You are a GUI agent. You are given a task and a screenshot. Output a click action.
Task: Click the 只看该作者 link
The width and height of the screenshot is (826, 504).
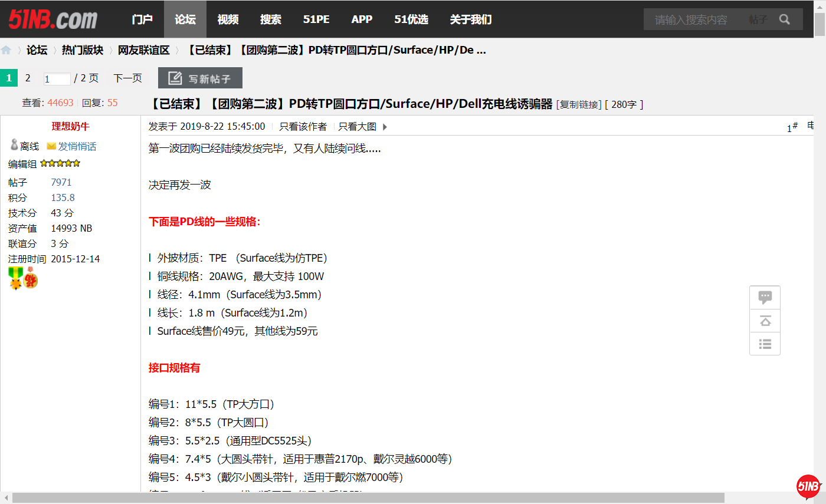tap(303, 127)
